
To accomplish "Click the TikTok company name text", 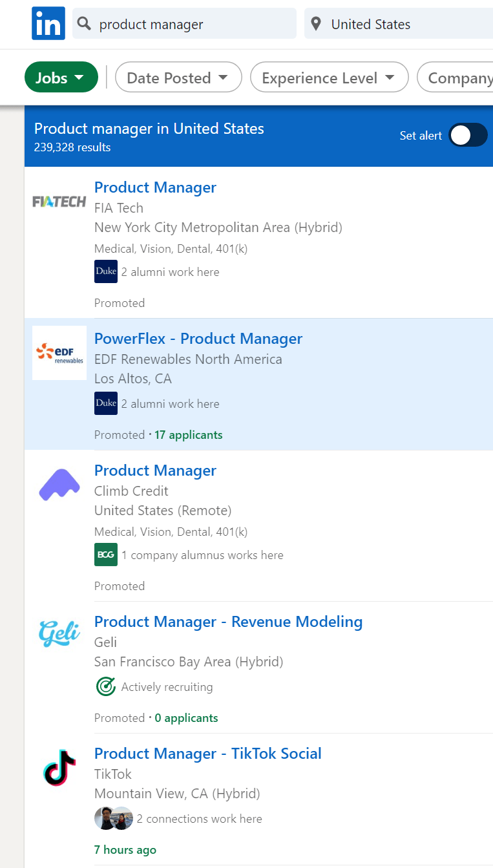I will (x=113, y=774).
